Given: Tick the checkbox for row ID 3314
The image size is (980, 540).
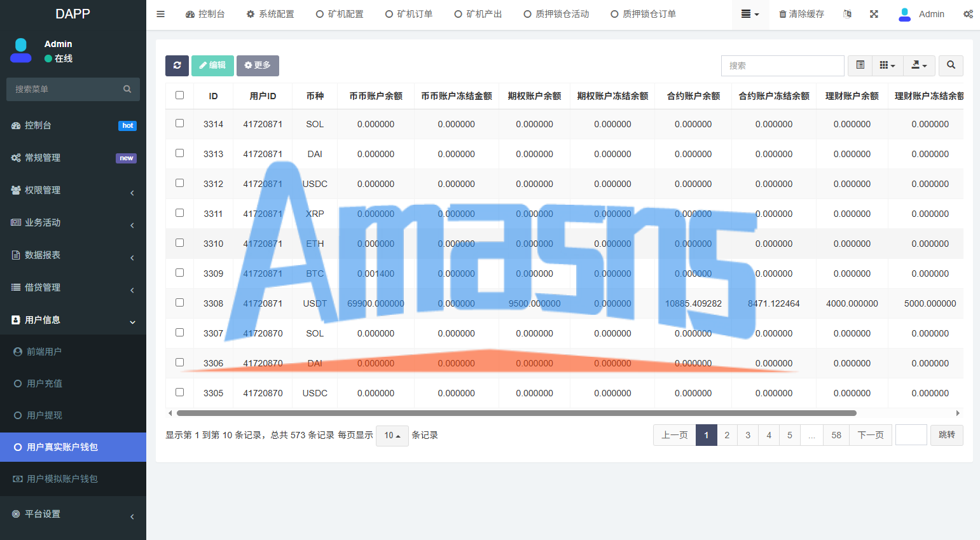Looking at the screenshot, I should point(180,123).
